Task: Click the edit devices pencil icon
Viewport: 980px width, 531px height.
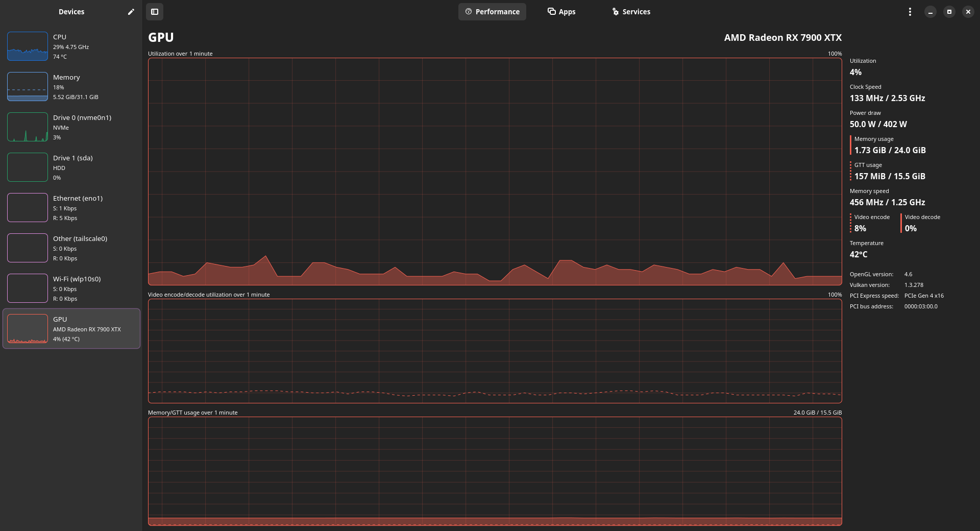Action: (131, 12)
